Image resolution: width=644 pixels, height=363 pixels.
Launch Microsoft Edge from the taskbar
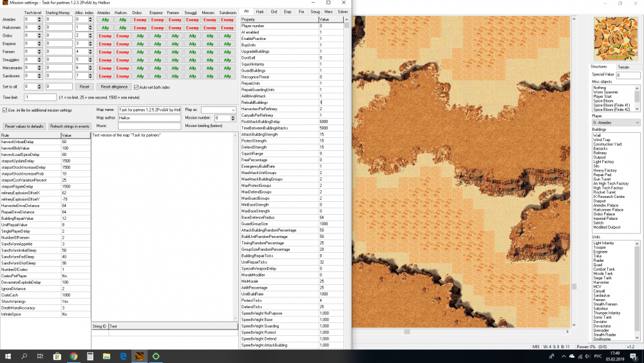coord(123,356)
